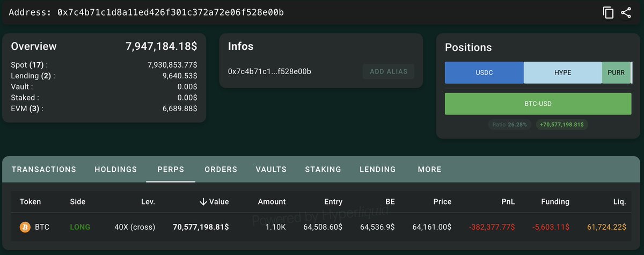Sort table by Entry column header
Image resolution: width=644 pixels, height=255 pixels.
[333, 202]
